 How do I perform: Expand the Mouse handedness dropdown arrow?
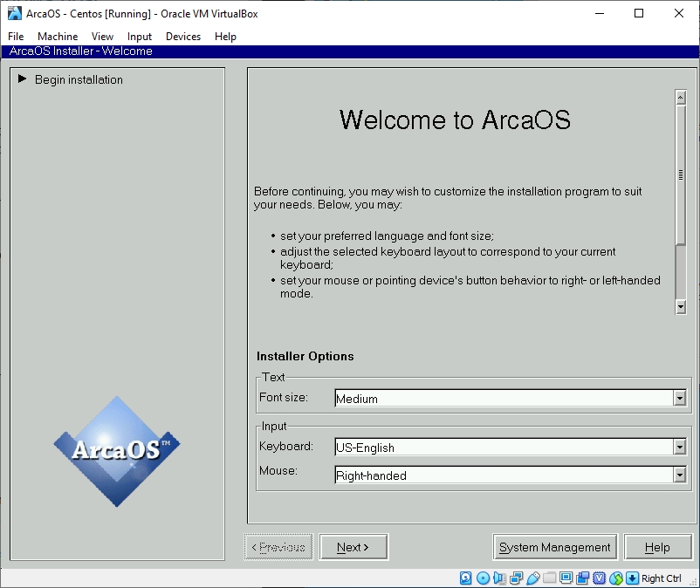679,475
